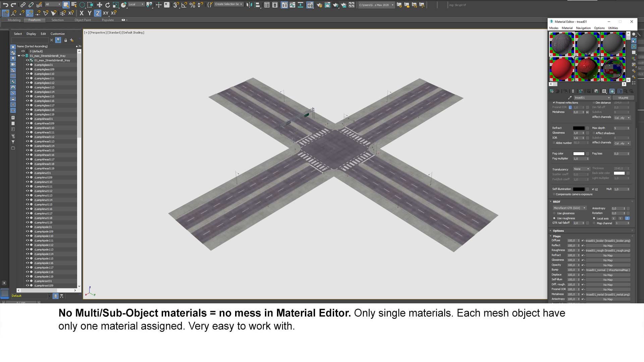This screenshot has height=362, width=644.
Task: Toggle Compensate camera exposure checkbox
Action: click(554, 194)
